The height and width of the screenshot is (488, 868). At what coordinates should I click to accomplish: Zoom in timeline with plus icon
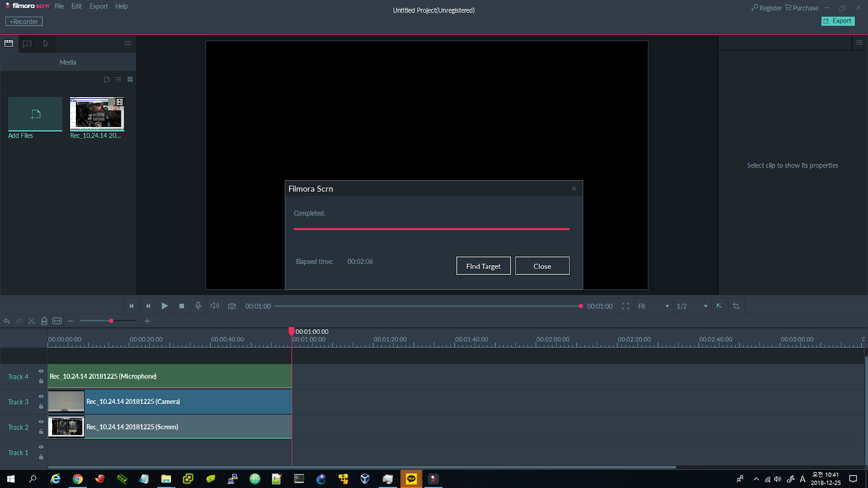147,321
